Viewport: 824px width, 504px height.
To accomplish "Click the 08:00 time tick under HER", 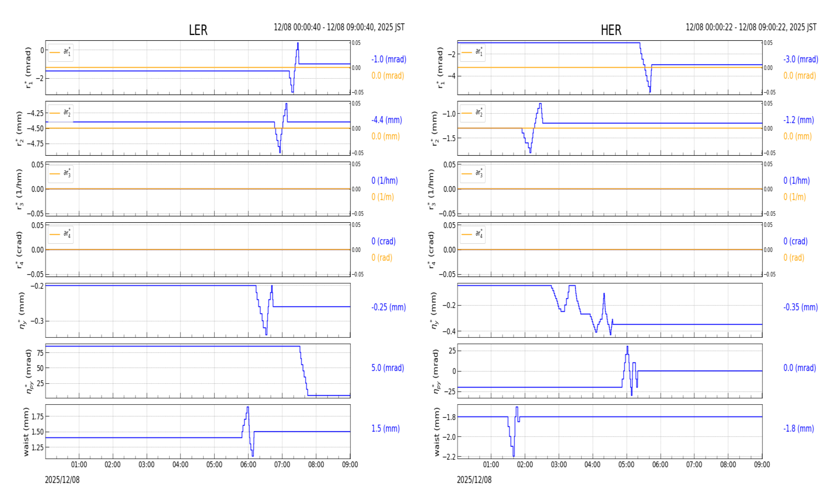I will (x=728, y=465).
